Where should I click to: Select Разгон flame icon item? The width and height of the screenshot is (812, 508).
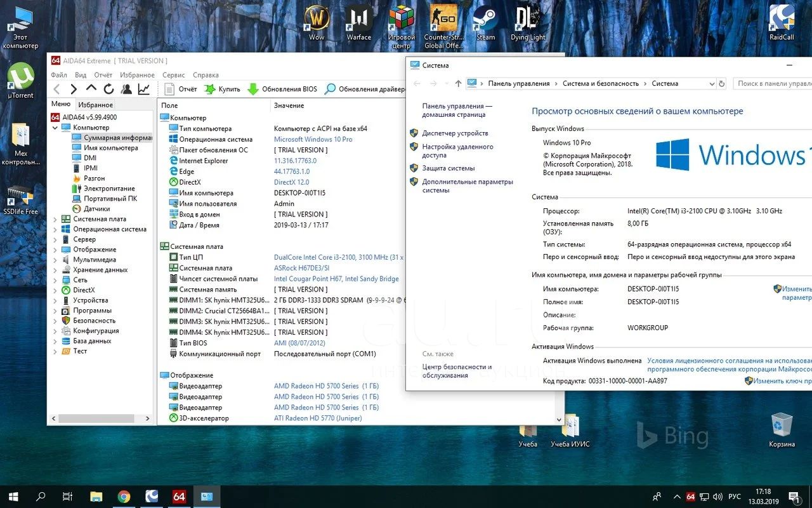point(88,178)
